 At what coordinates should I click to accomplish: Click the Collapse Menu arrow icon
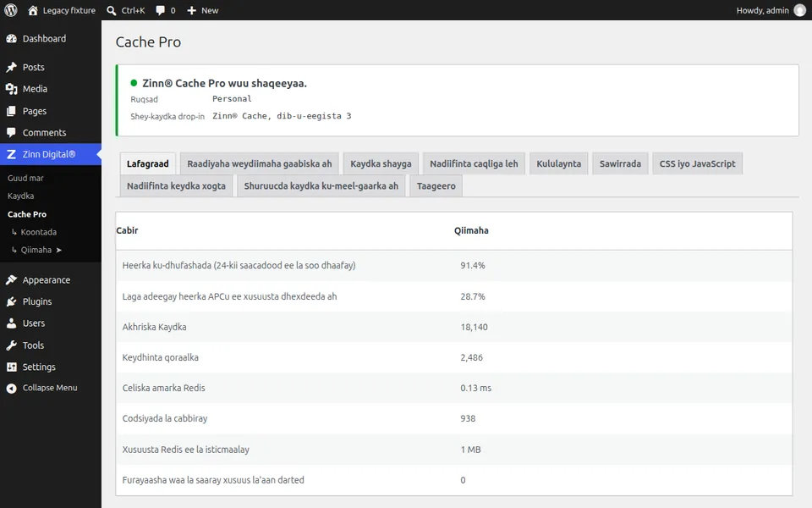click(11, 389)
